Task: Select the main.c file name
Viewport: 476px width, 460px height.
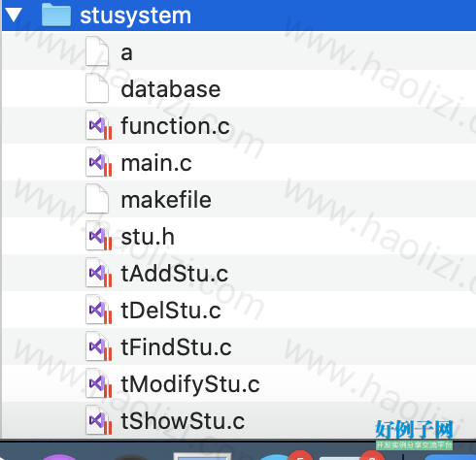Action: (x=156, y=163)
